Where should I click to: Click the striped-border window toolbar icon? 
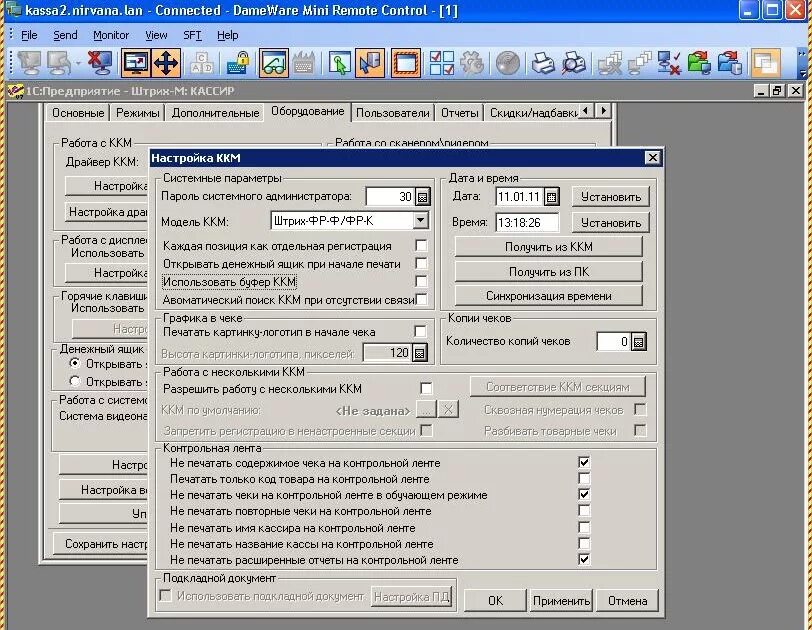pos(405,63)
